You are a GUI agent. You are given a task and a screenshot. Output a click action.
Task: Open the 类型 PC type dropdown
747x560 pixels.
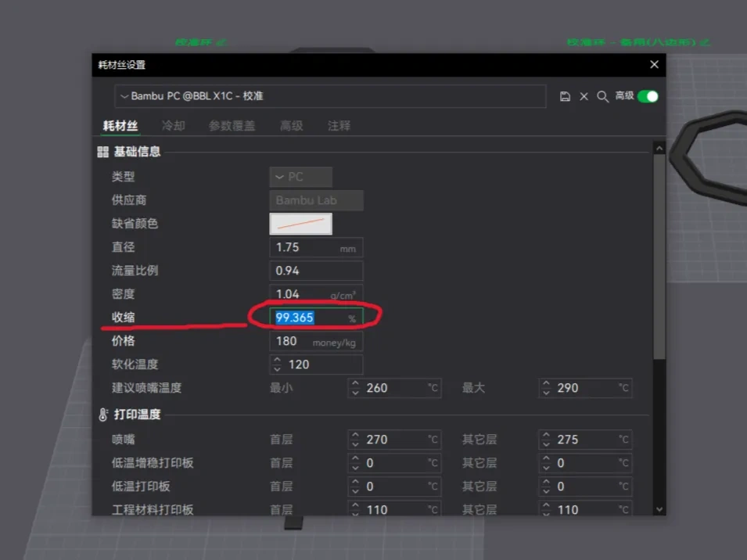[301, 177]
